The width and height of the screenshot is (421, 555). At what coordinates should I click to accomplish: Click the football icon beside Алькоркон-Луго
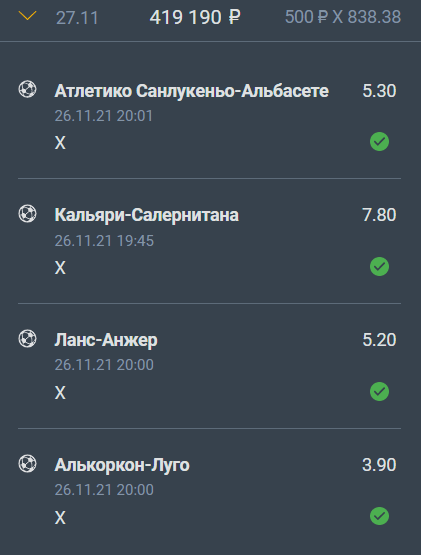coord(27,463)
